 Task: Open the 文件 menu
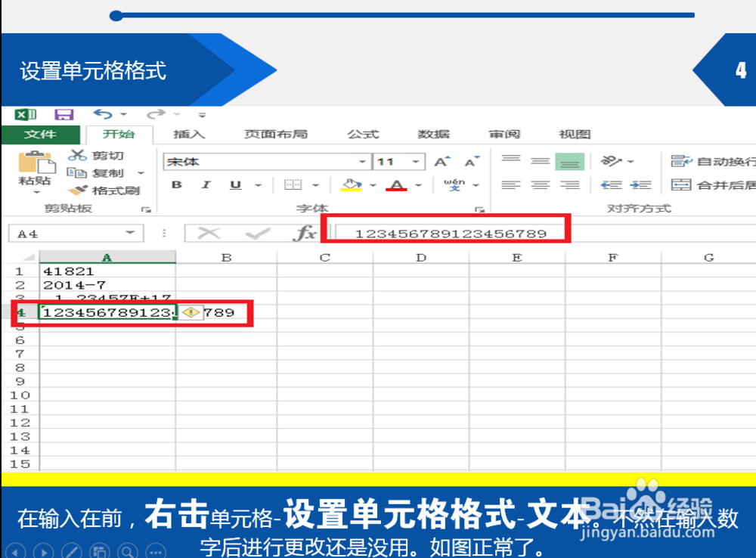(42, 134)
